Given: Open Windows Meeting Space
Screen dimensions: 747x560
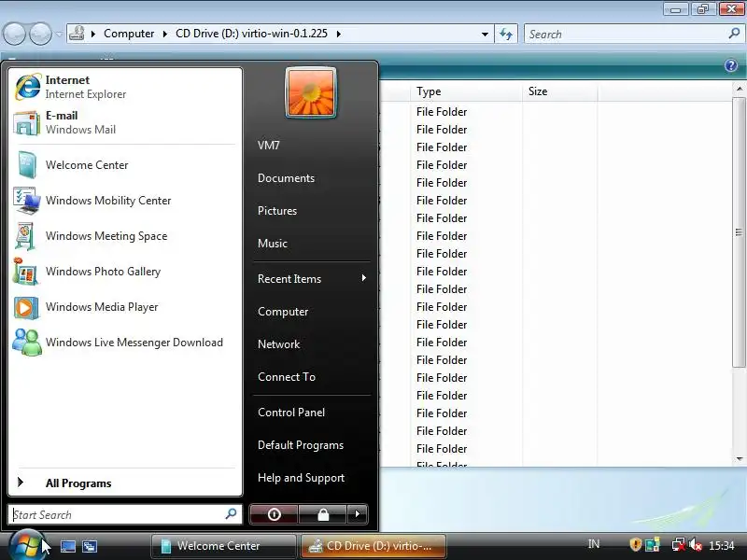Looking at the screenshot, I should (125, 236).
